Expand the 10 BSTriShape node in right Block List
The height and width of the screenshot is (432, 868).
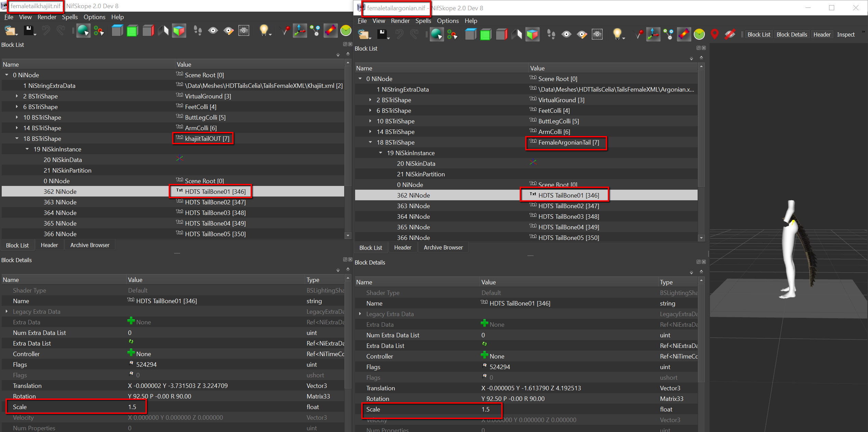click(x=370, y=121)
